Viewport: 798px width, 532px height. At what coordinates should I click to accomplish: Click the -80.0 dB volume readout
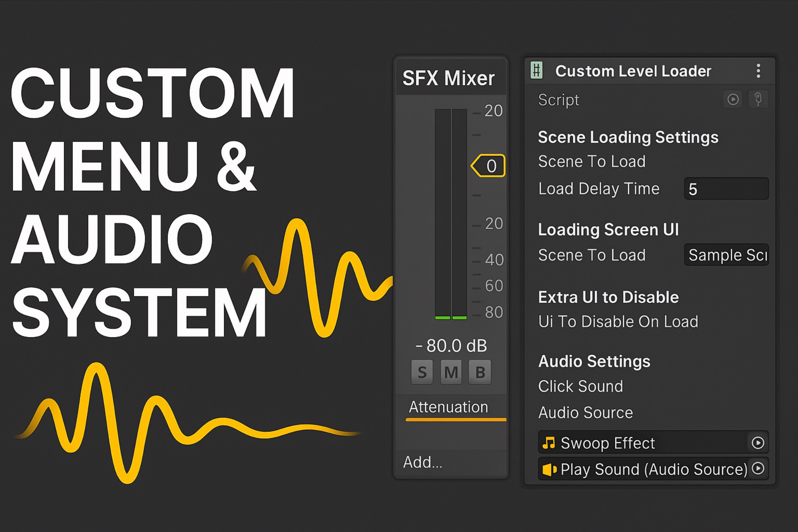(x=451, y=346)
